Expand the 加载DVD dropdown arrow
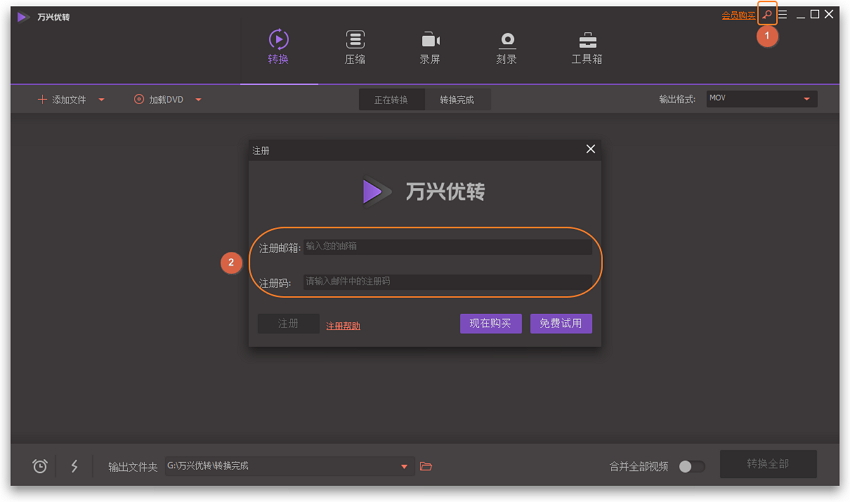This screenshot has width=850, height=502. coord(198,100)
